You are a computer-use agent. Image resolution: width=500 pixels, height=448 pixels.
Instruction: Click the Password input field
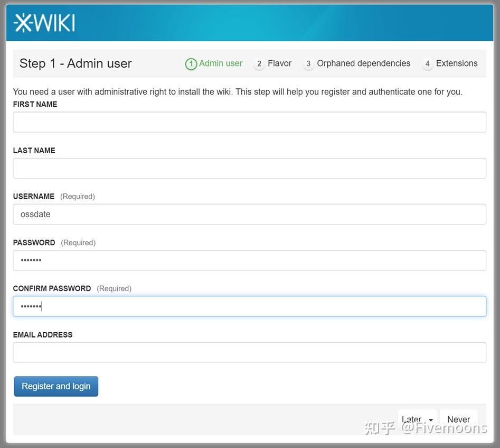click(249, 260)
